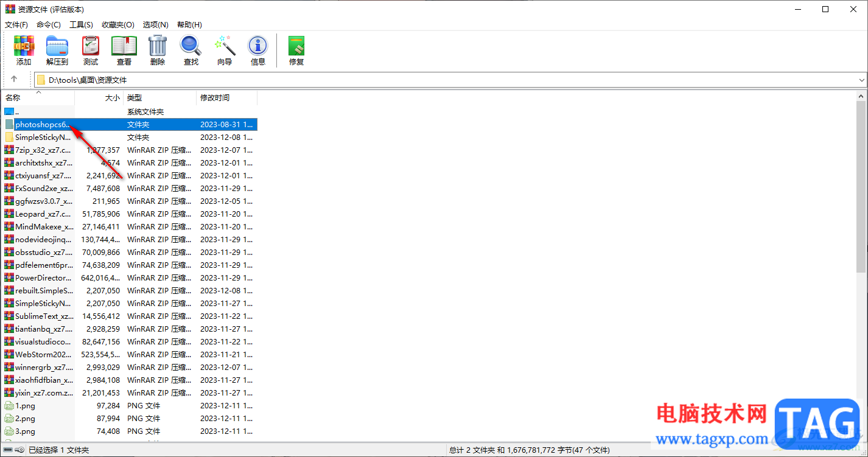The width and height of the screenshot is (868, 457).
Task: Click the 7zip_x32_xz7 archive icon
Action: click(x=9, y=150)
